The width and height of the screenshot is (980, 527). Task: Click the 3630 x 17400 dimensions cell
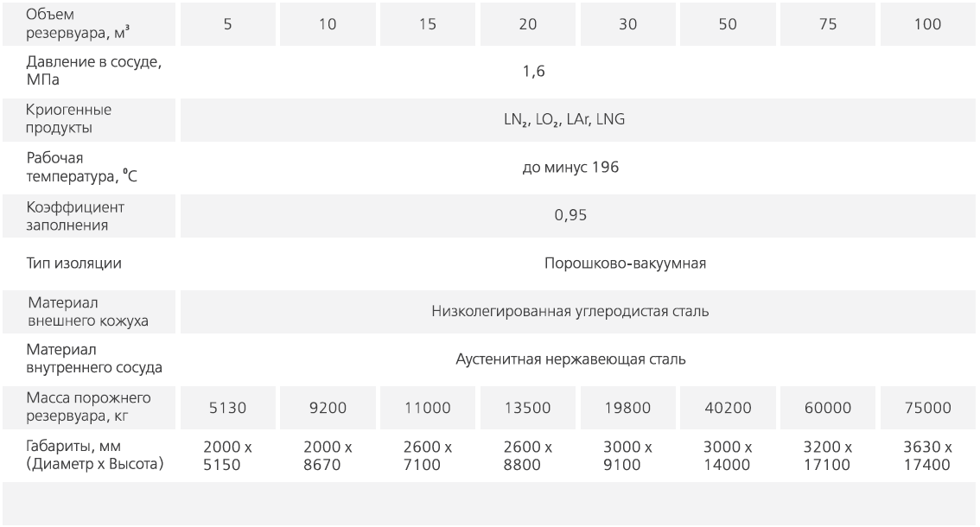click(x=927, y=456)
